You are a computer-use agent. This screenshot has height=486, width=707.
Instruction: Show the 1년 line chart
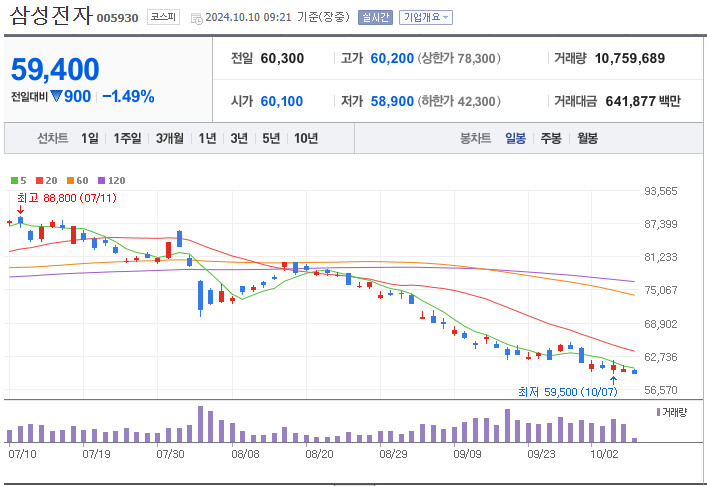[207, 139]
